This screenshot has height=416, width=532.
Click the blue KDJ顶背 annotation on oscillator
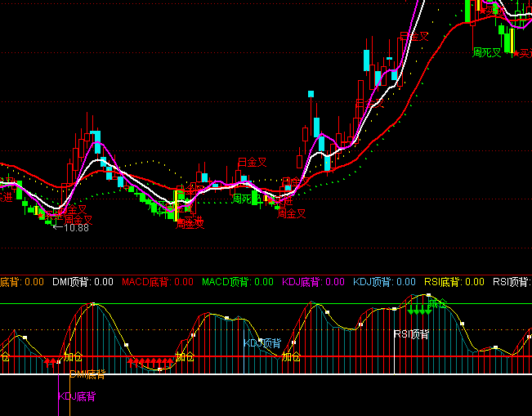[x=262, y=343]
